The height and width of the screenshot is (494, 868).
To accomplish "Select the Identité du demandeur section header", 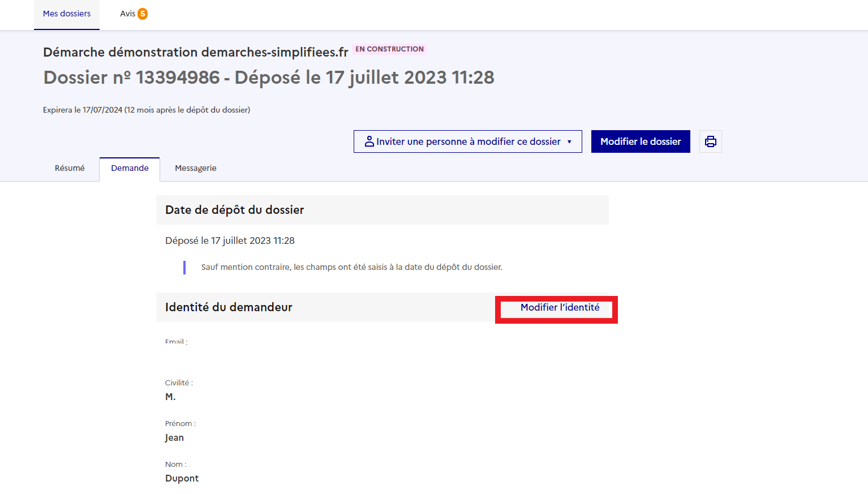I will click(229, 307).
